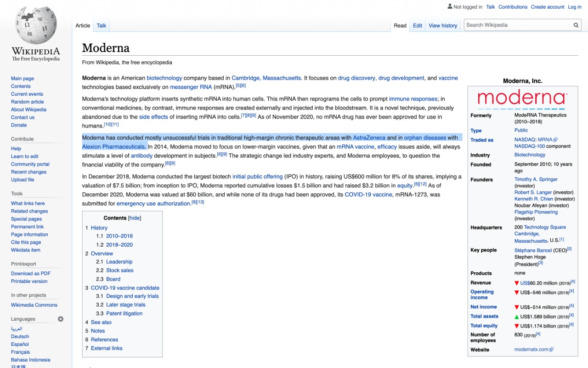Jump to COVID-19 vaccine candidate section
Screen dimensions: 588x368
[x=125, y=288]
